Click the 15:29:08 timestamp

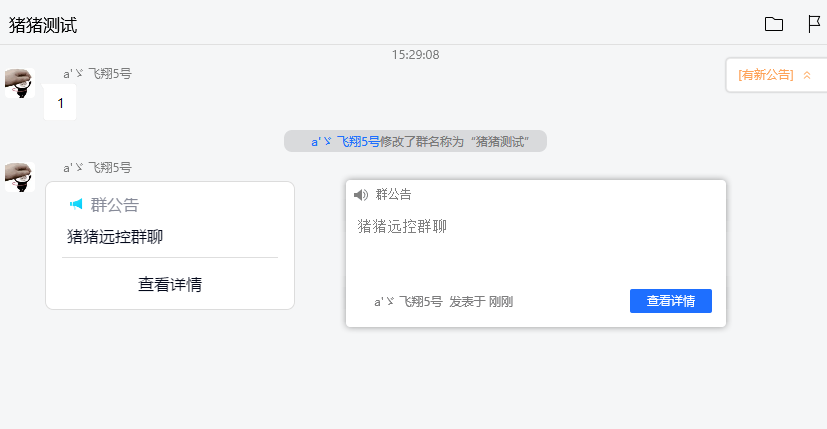pos(415,55)
